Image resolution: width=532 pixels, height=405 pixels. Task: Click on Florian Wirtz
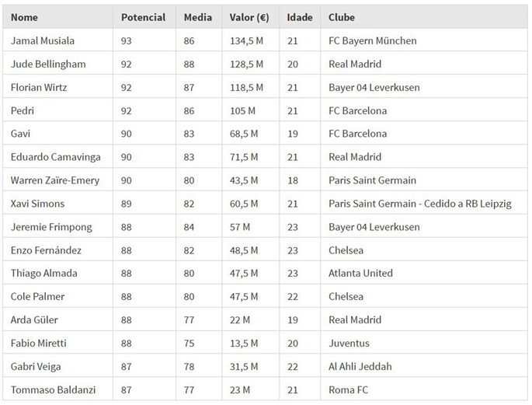[39, 87]
